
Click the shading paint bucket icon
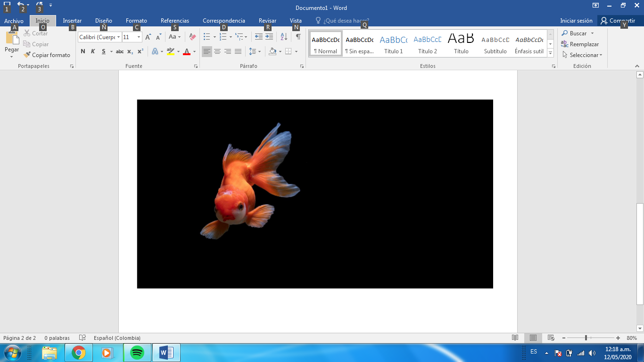click(272, 51)
